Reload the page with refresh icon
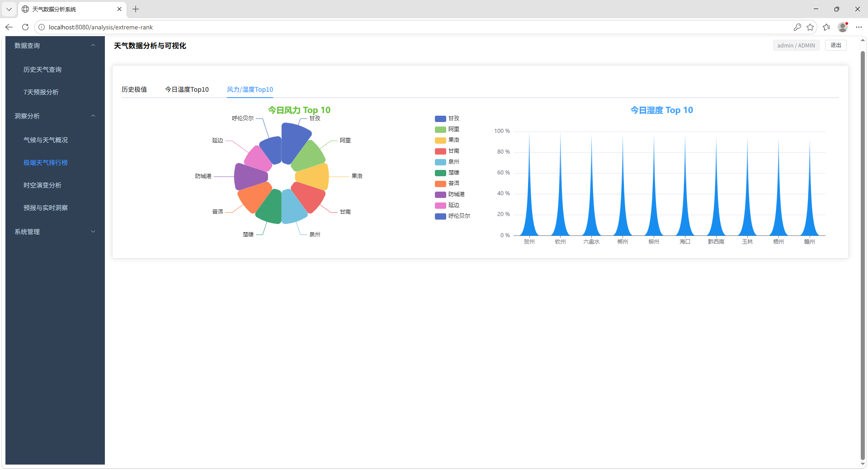Image resolution: width=868 pixels, height=470 pixels. coord(25,27)
